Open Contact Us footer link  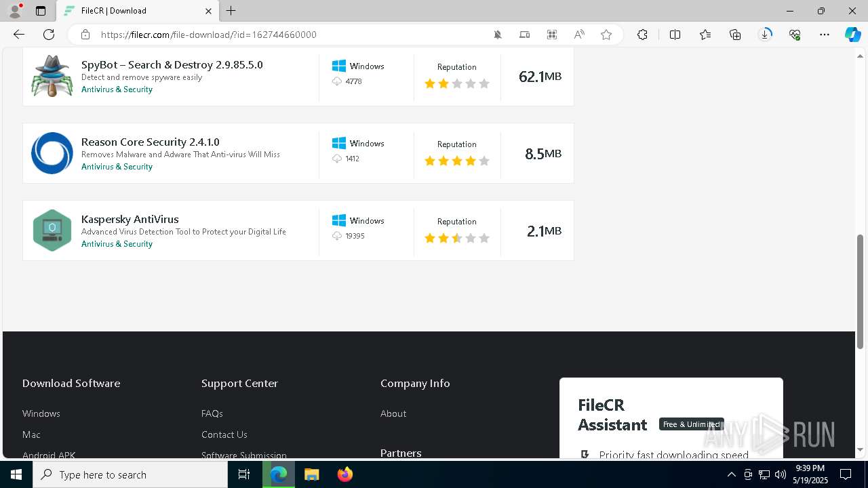(x=224, y=434)
